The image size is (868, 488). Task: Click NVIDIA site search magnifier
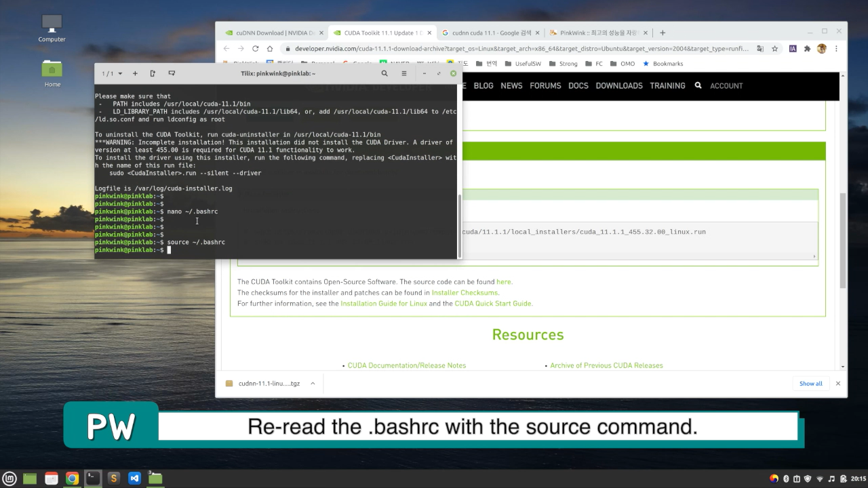698,85
